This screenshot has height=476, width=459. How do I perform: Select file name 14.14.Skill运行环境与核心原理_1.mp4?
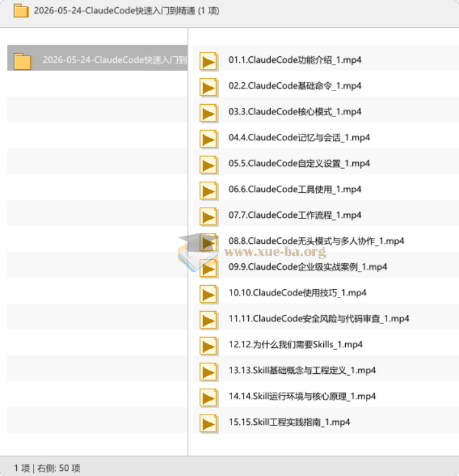coord(302,396)
